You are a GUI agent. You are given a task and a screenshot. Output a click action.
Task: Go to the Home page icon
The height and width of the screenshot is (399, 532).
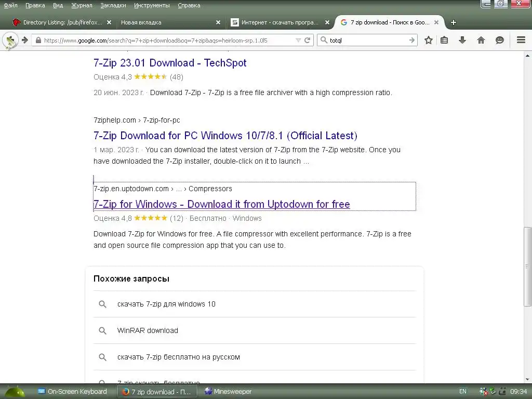coord(481,40)
